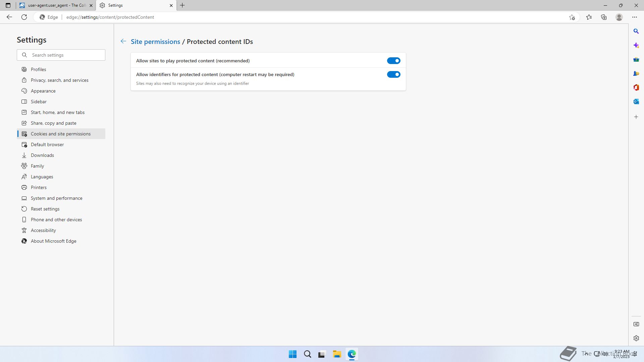Click the Site permissions breadcrumb link
This screenshot has height=362, width=644.
[x=155, y=42]
